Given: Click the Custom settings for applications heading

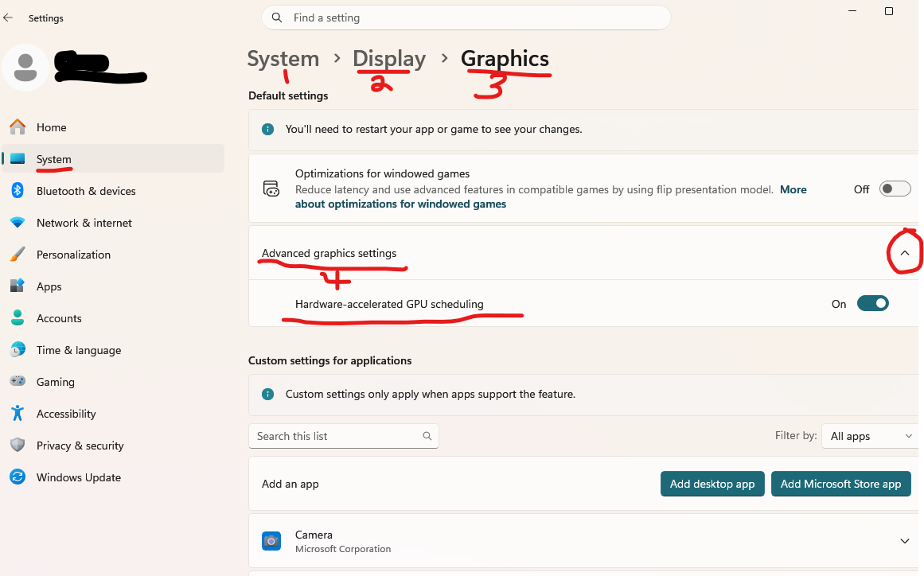Looking at the screenshot, I should pyautogui.click(x=330, y=360).
